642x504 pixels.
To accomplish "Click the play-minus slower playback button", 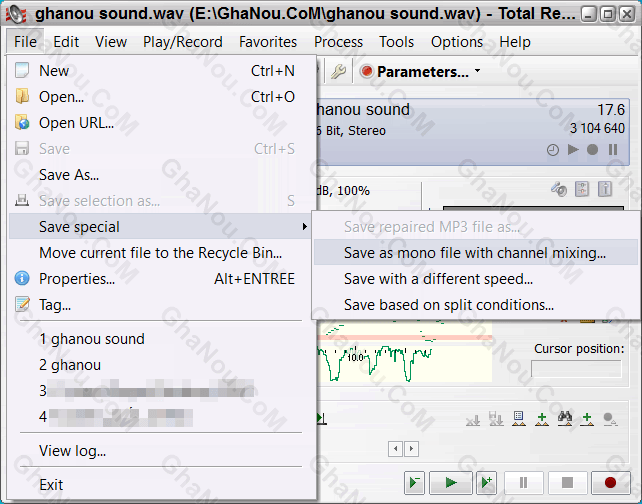I will [414, 483].
